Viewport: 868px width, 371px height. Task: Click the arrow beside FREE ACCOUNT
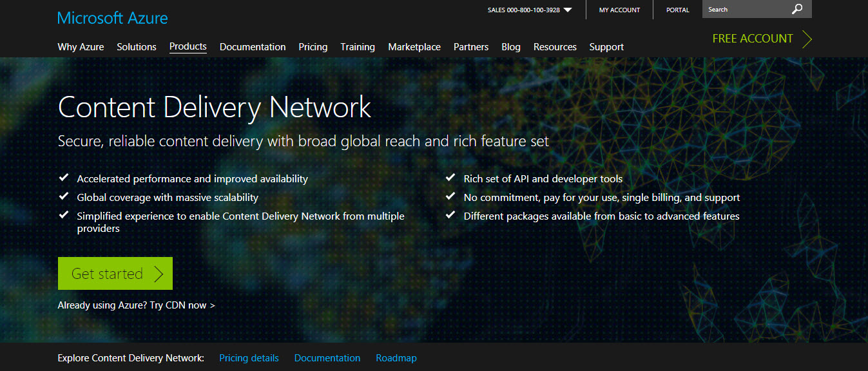807,39
